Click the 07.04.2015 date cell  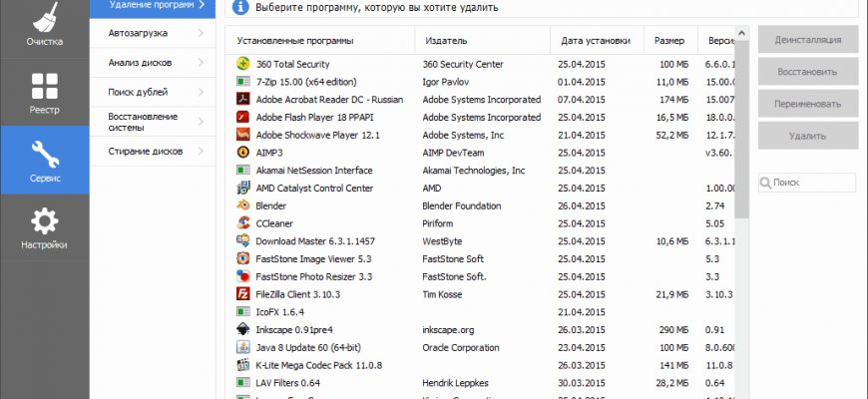pos(582,100)
